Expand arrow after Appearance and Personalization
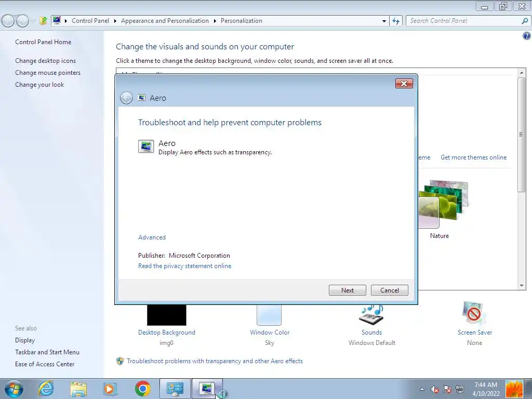This screenshot has height=399, width=532. (215, 21)
